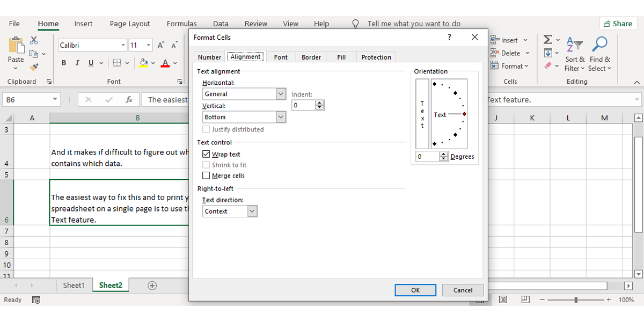Open Font group dialog launcher

tap(180, 82)
